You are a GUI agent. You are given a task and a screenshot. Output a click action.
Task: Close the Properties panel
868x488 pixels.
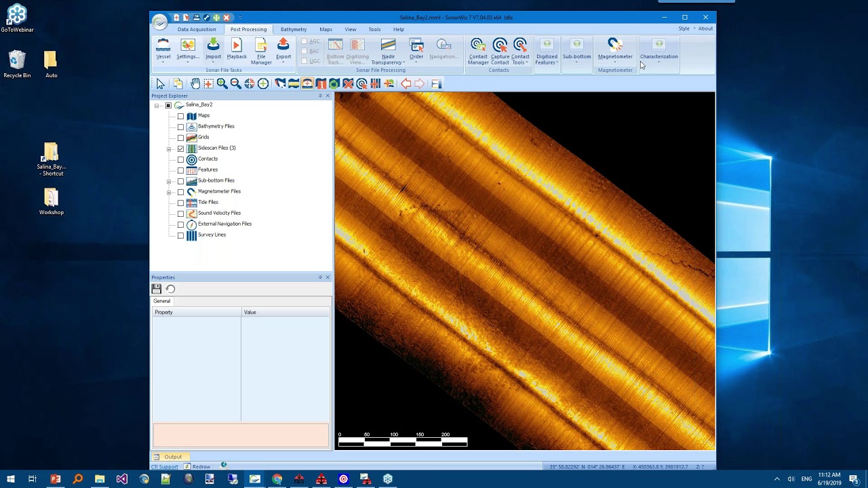pyautogui.click(x=328, y=277)
